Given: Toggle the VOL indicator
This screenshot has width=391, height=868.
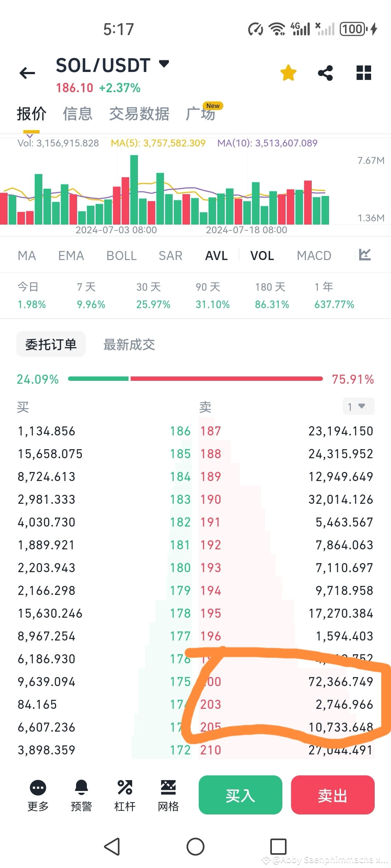Looking at the screenshot, I should 262,255.
